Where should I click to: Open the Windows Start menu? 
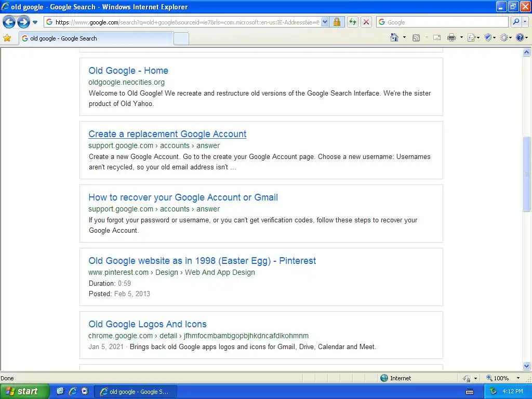pyautogui.click(x=24, y=391)
